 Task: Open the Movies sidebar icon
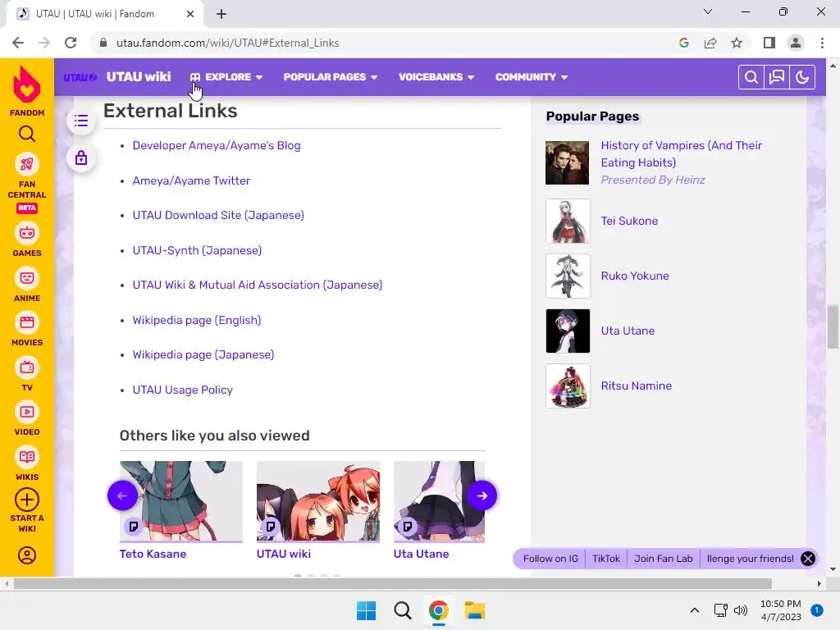(x=27, y=323)
